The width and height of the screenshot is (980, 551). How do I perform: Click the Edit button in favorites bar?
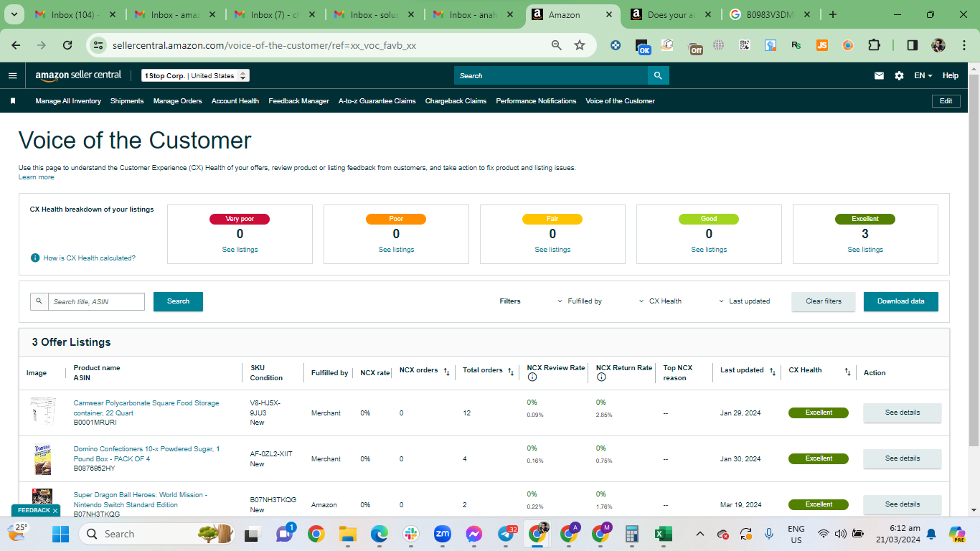(946, 101)
